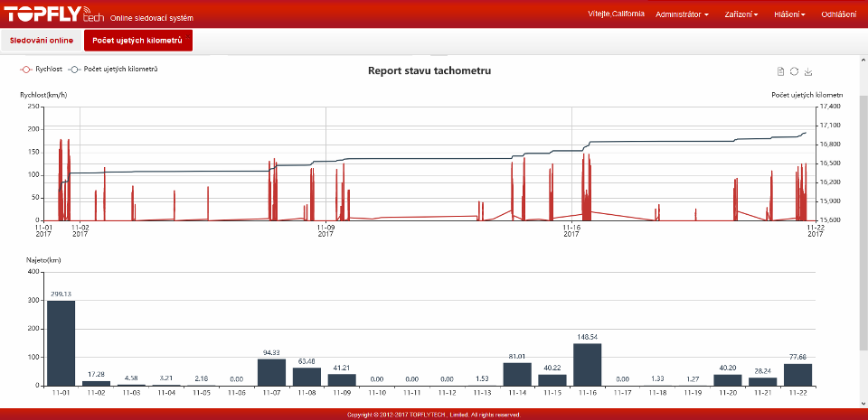868x420 pixels.
Task: Switch to Sledování online tab
Action: click(42, 41)
